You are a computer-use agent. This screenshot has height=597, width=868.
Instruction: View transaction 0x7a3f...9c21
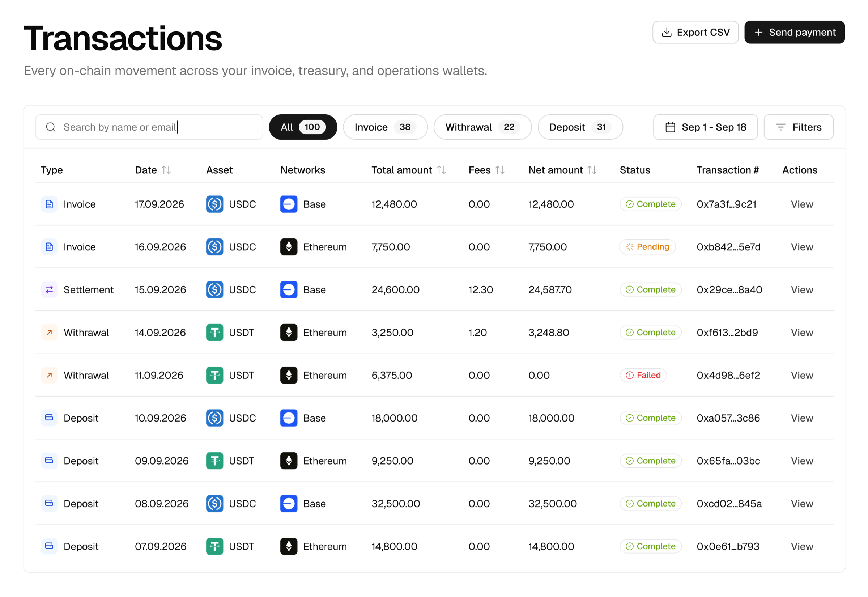tap(802, 204)
